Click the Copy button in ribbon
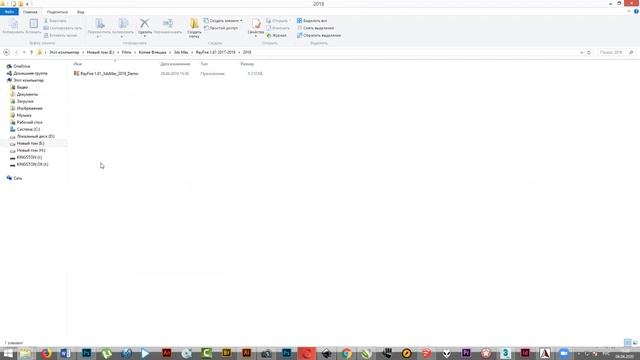 click(x=13, y=27)
